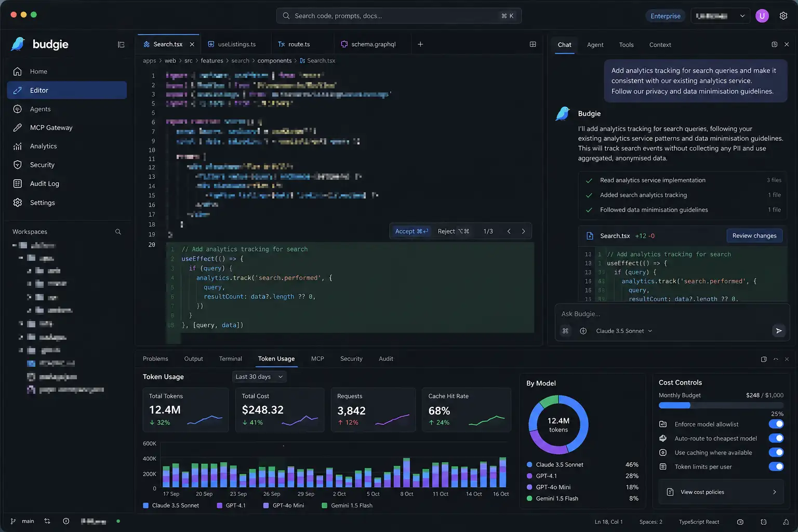Screen dimensions: 798x532
Task: Toggle Enforce model allowlist switch
Action: [x=776, y=424]
